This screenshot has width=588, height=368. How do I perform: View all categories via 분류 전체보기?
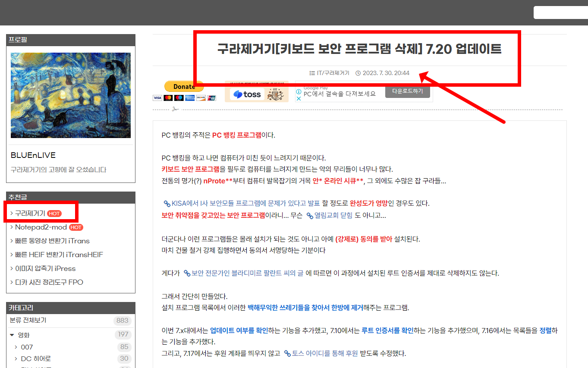(x=28, y=321)
